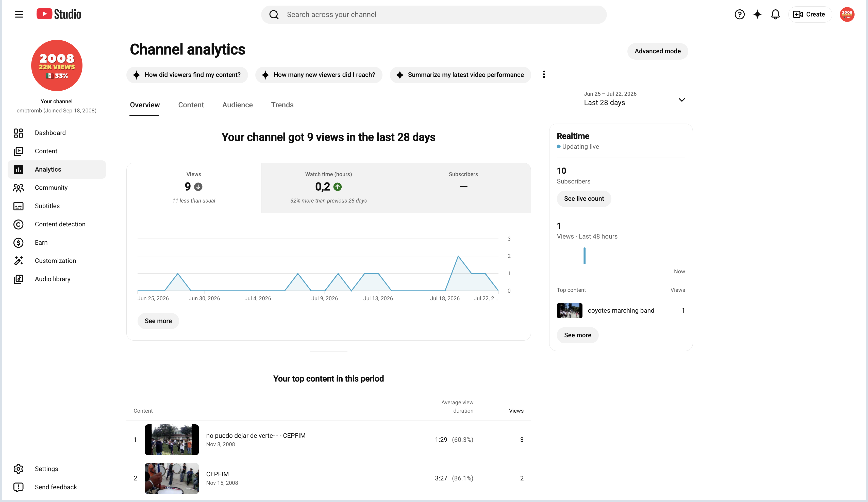
Task: Click the watch time up-arrow indicator icon
Action: point(338,187)
